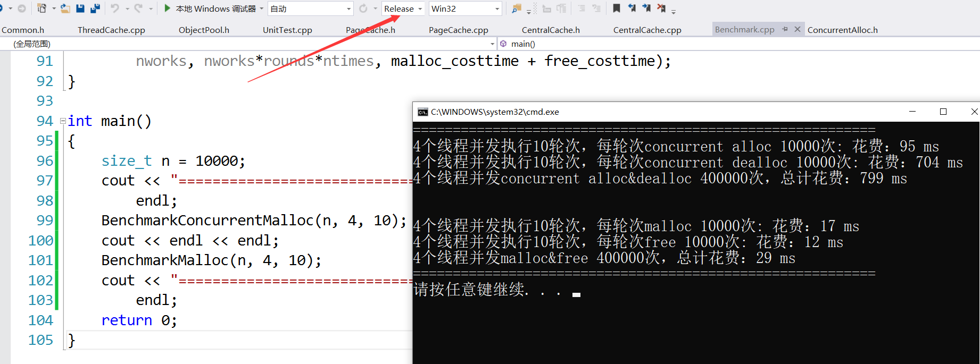The height and width of the screenshot is (364, 980).
Task: Click the 本地 Windows 调试器 button
Action: click(215, 9)
